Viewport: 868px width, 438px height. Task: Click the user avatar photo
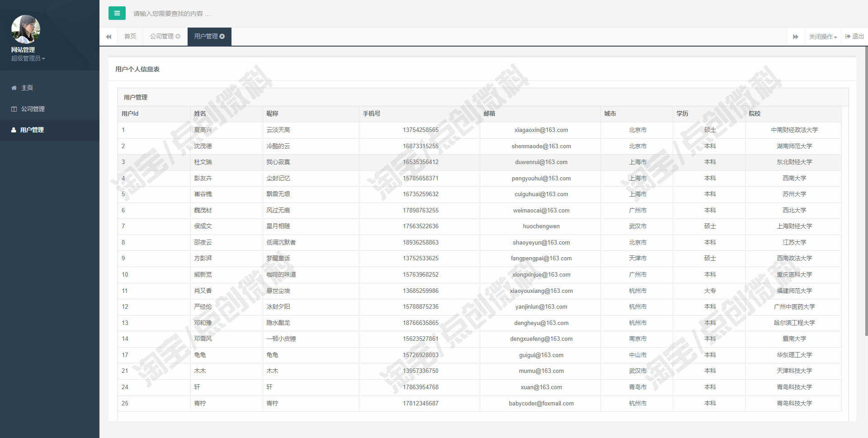tap(26, 29)
